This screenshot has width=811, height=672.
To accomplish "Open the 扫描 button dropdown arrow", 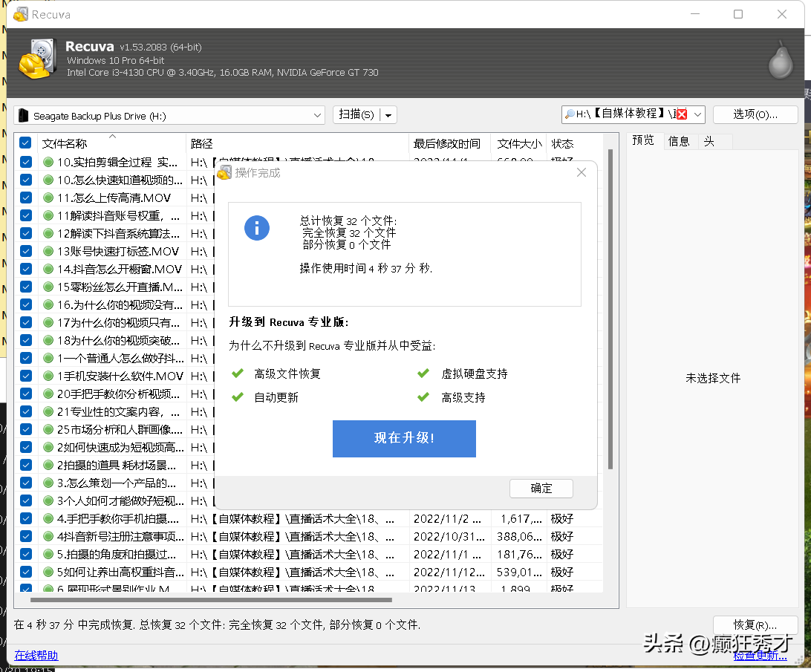I will tap(388, 115).
